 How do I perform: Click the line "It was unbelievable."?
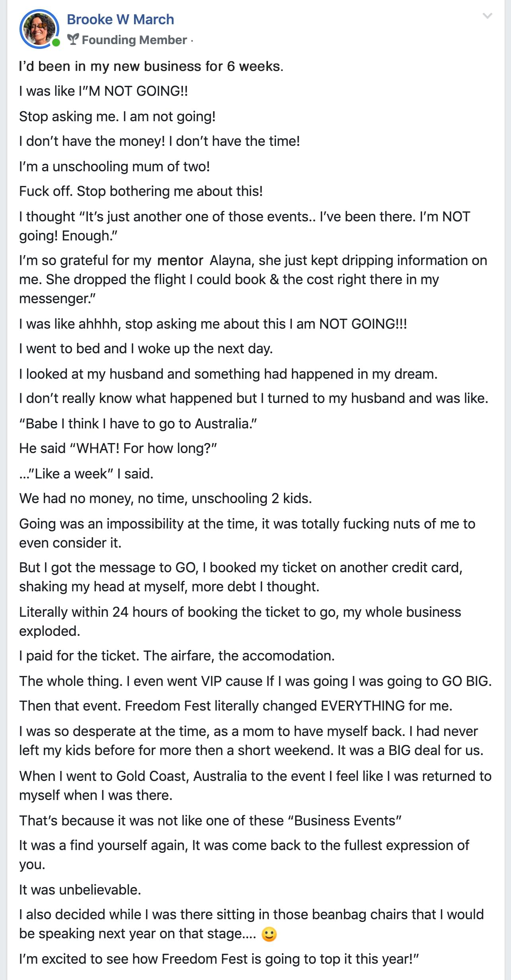coord(80,890)
